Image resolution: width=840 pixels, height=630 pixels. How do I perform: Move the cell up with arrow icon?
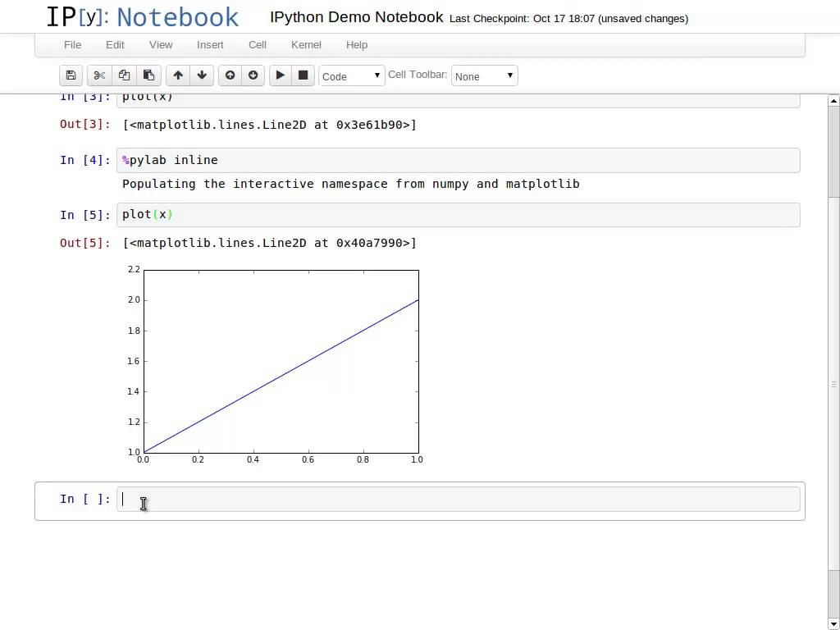(178, 75)
